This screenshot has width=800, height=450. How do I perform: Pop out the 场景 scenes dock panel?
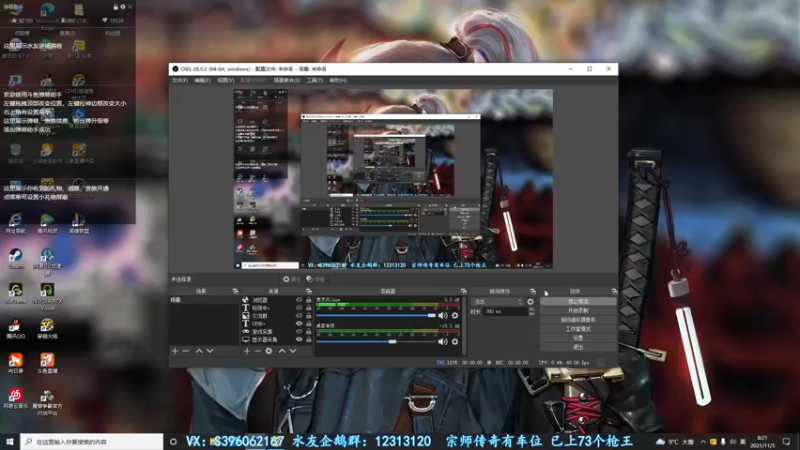click(x=235, y=291)
